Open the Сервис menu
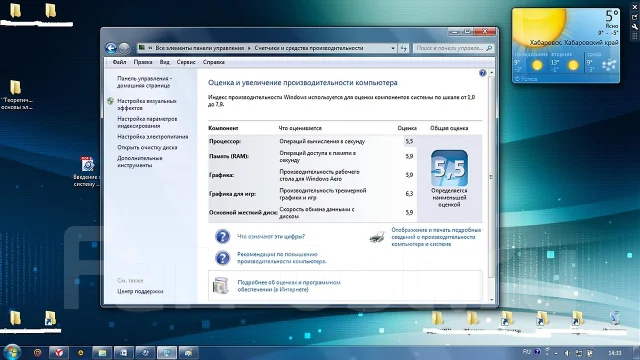640x360 pixels. (x=186, y=62)
